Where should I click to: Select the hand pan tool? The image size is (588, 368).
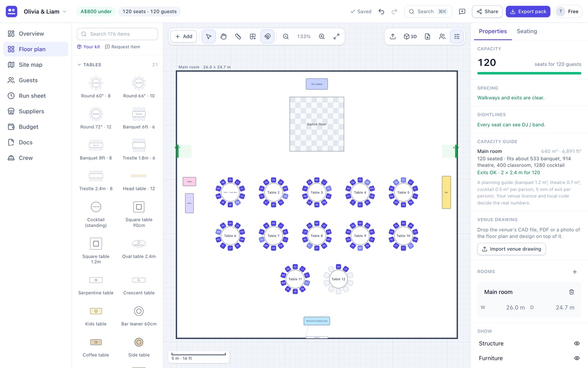click(223, 36)
